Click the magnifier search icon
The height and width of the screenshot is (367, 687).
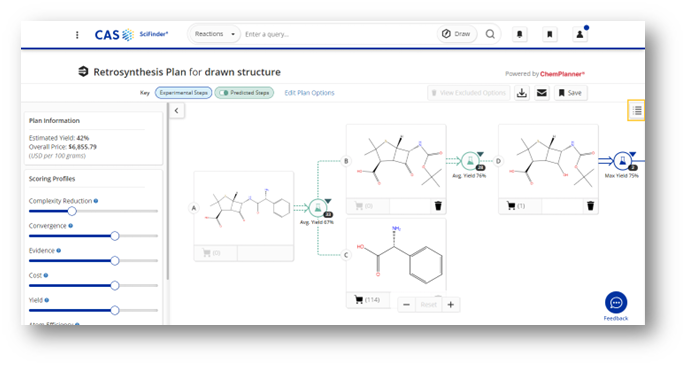coord(490,34)
